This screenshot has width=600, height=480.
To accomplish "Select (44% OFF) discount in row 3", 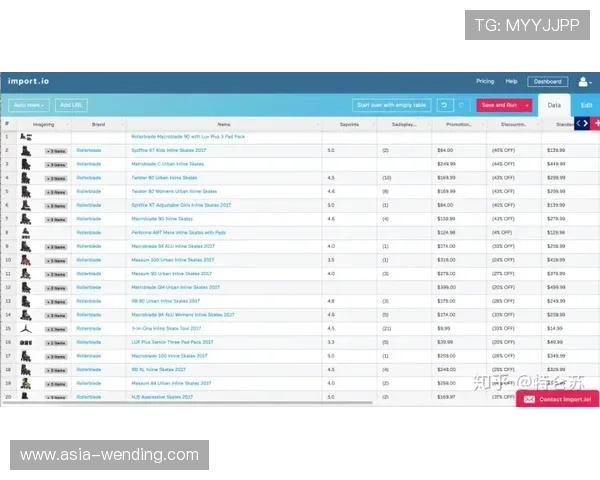I will pyautogui.click(x=503, y=164).
